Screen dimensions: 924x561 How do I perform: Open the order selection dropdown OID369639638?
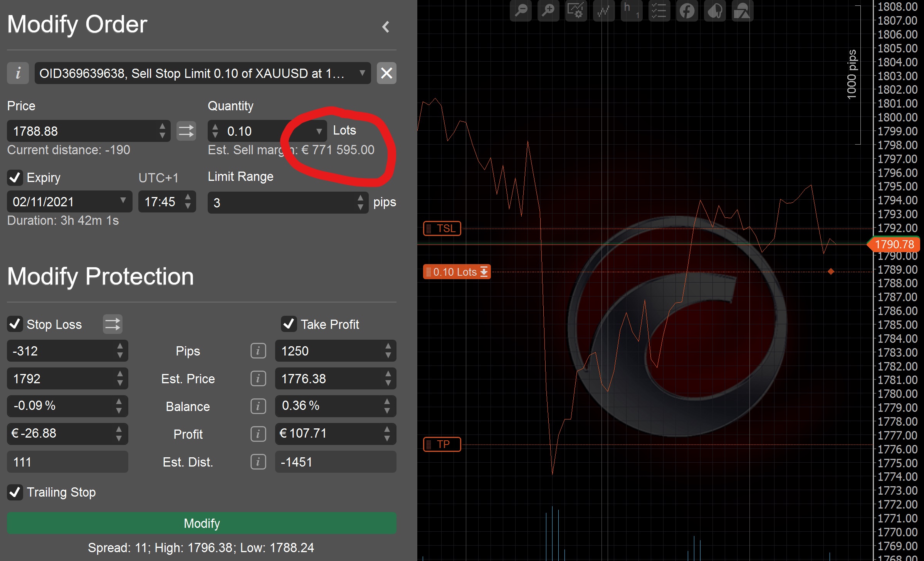[203, 73]
